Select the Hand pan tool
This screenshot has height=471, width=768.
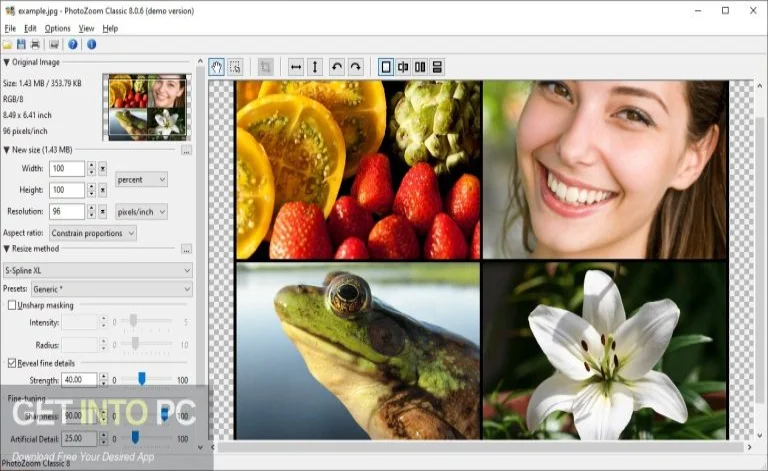[216, 67]
